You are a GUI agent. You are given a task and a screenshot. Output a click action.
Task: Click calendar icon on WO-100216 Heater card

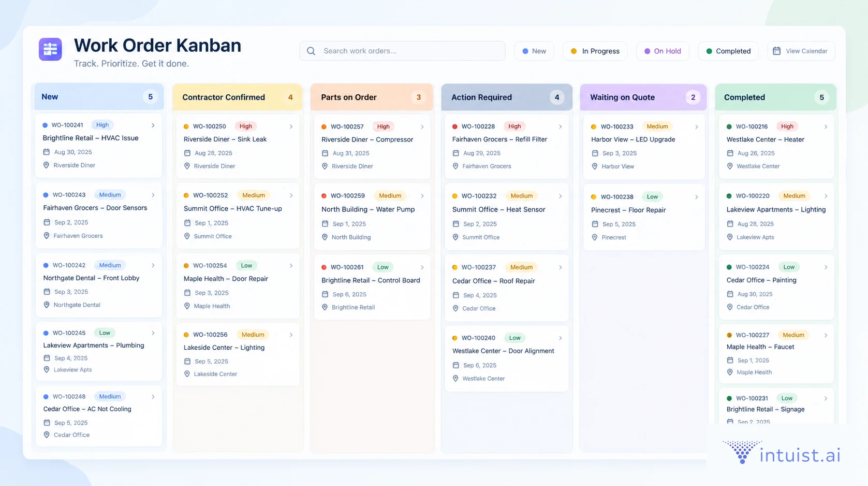pos(730,153)
